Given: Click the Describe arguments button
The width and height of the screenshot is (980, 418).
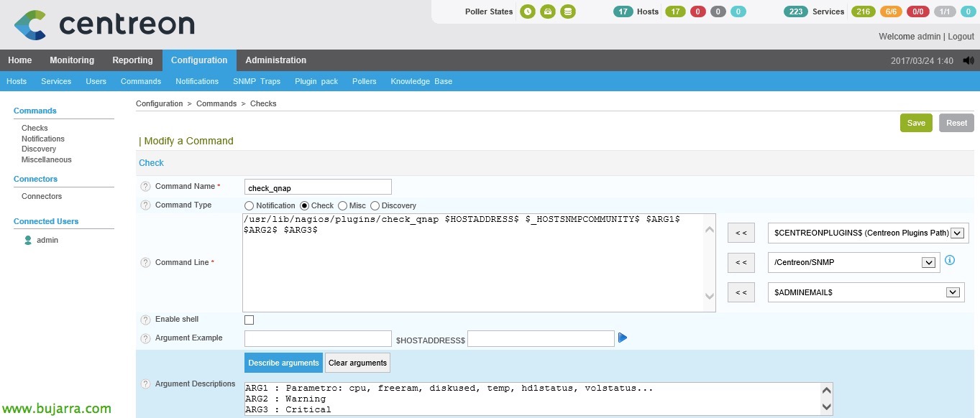Looking at the screenshot, I should point(283,363).
